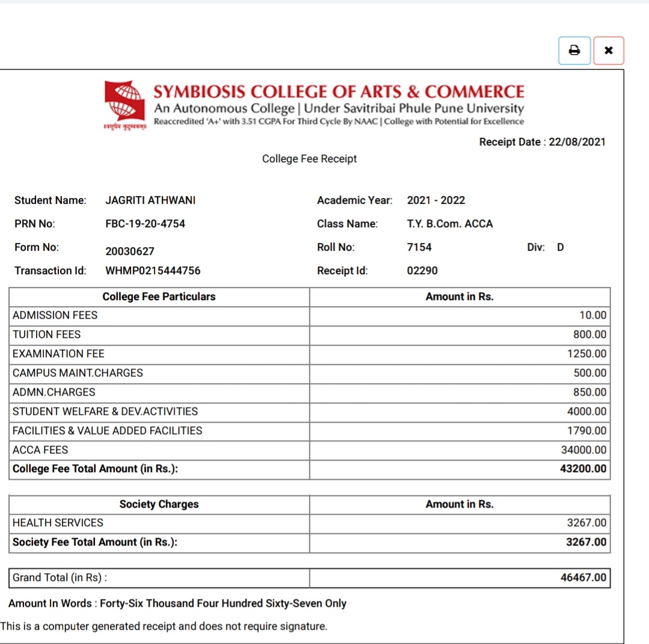Click ADMISSION FEES row label

pos(55,315)
